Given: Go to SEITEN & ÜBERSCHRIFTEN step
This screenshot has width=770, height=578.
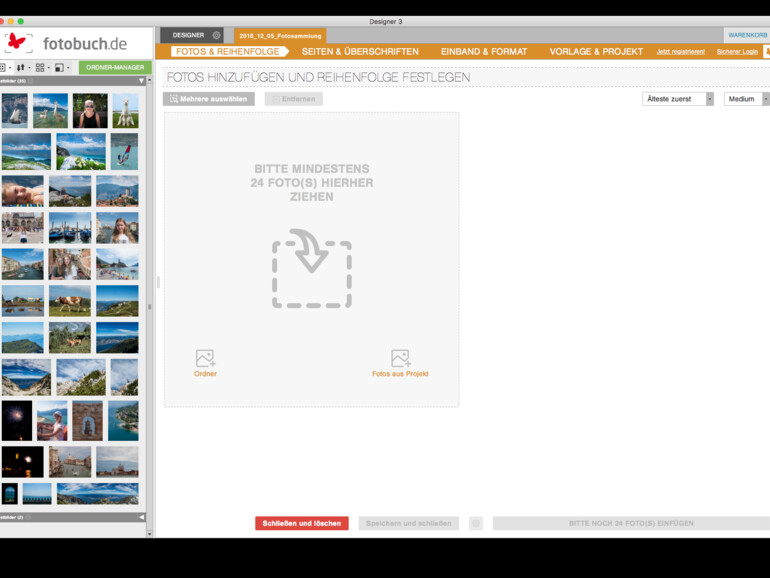Looking at the screenshot, I should pyautogui.click(x=360, y=52).
